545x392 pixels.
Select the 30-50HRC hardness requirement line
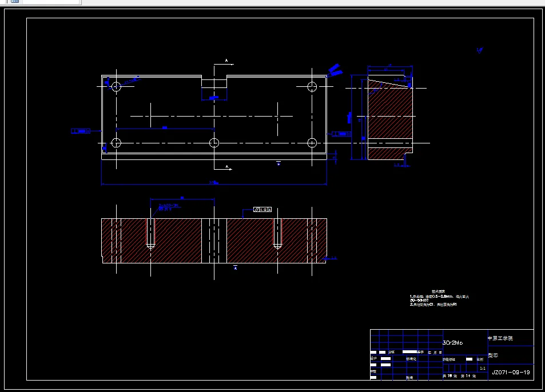coord(419,301)
